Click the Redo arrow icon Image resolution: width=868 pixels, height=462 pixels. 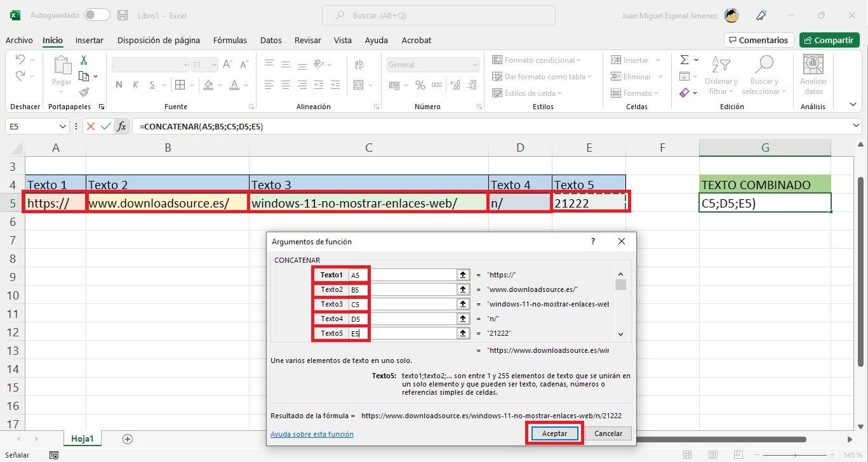click(20, 76)
